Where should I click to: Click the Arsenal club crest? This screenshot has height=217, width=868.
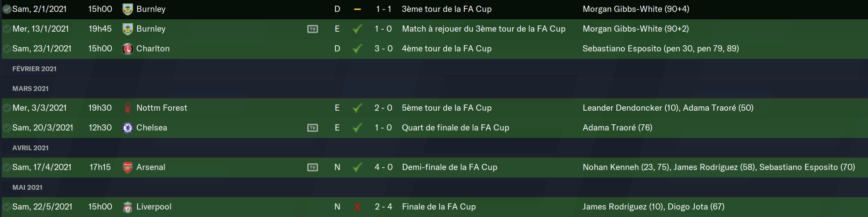coord(128,167)
